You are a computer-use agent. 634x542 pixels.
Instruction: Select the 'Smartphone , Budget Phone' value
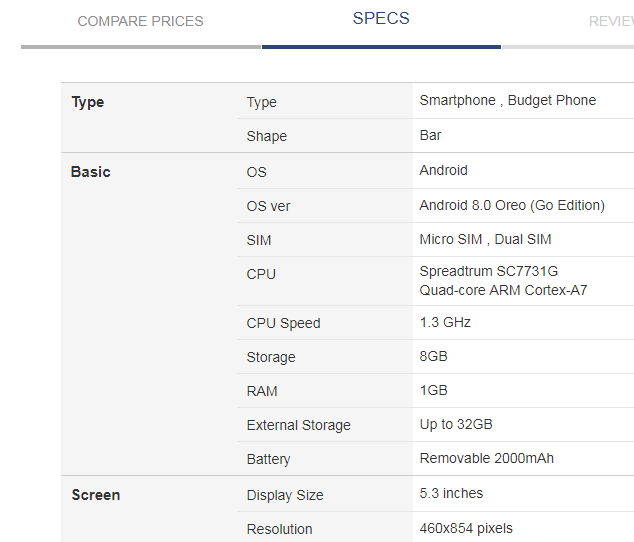point(508,100)
